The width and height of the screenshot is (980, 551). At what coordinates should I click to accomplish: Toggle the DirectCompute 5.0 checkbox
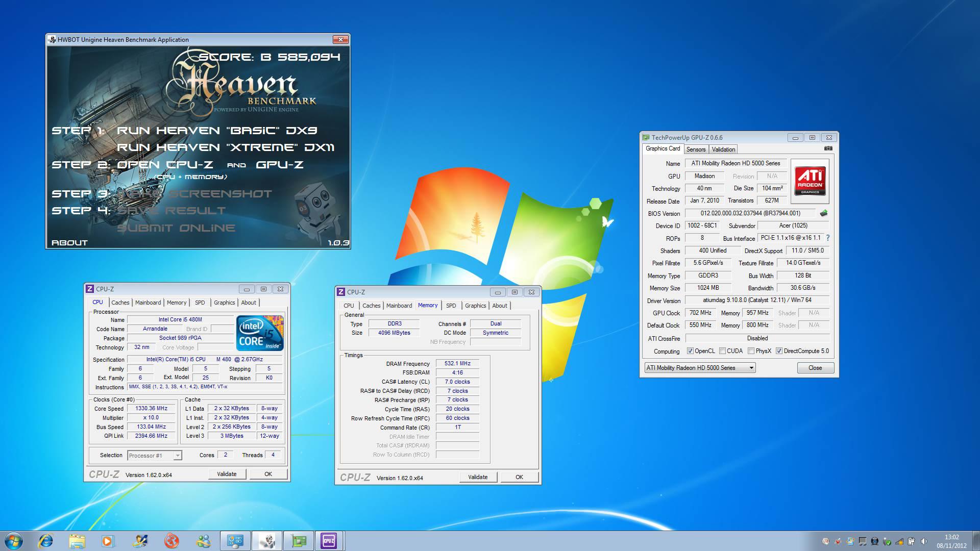779,351
